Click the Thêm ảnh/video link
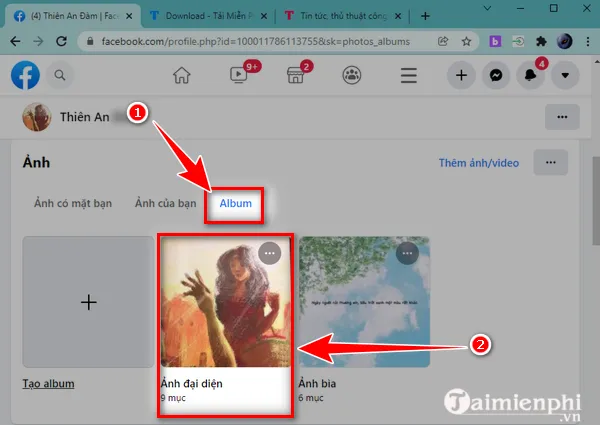Screen dimensions: 600x425 click(x=478, y=162)
